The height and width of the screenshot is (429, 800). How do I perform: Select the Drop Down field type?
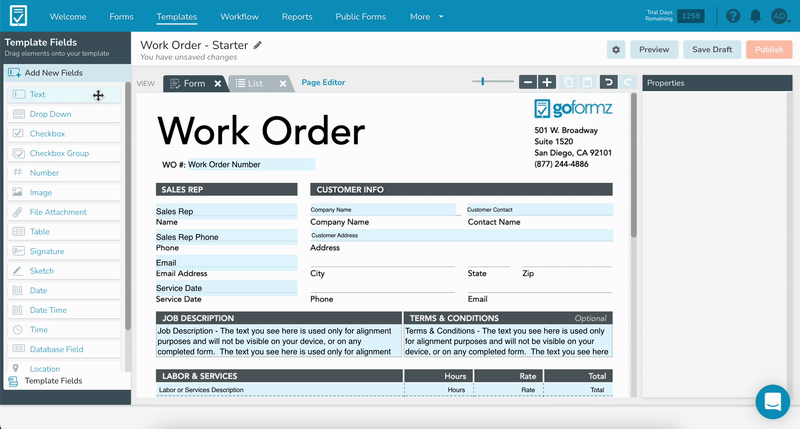click(64, 114)
